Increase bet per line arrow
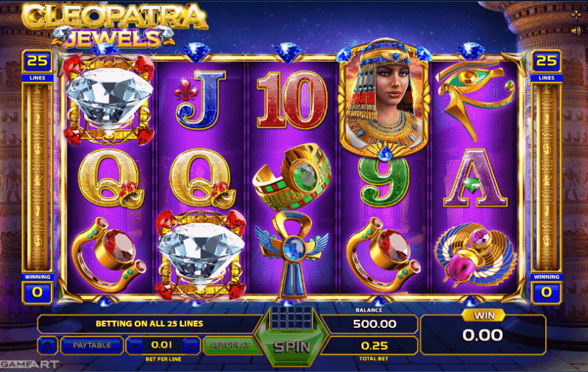Viewport: 588px width, 372px height. 191,346
